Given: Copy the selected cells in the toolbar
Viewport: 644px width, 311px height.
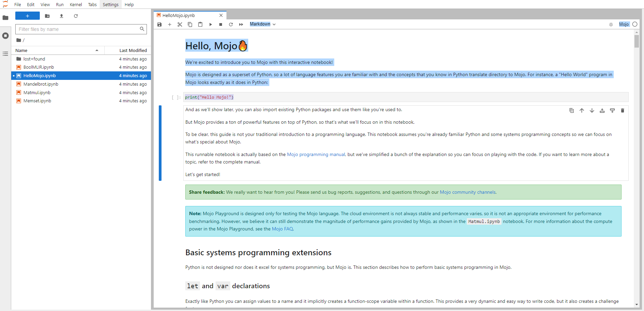Looking at the screenshot, I should [190, 24].
